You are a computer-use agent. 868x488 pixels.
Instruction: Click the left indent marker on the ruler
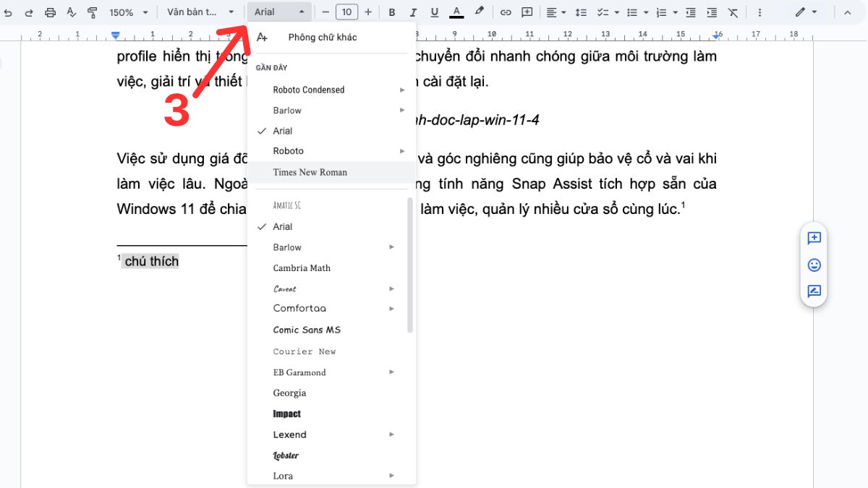(x=116, y=35)
